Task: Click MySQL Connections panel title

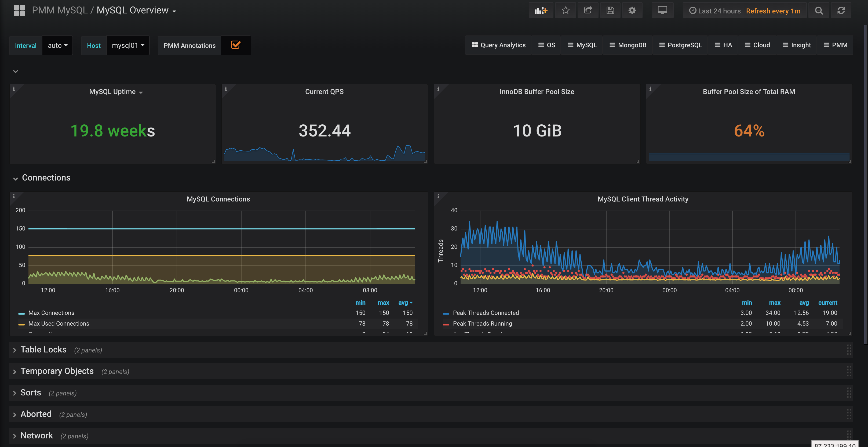Action: (x=218, y=199)
